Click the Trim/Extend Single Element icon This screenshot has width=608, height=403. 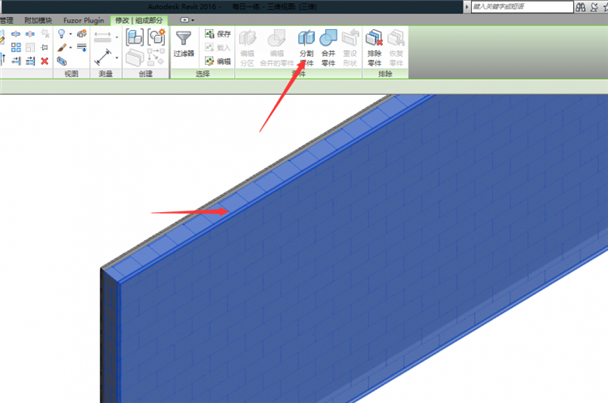[x=16, y=61]
